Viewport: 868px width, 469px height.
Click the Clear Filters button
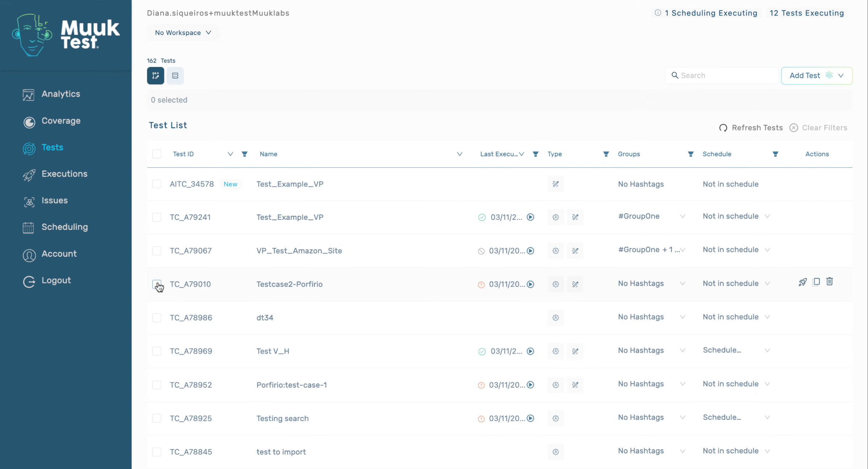[818, 128]
